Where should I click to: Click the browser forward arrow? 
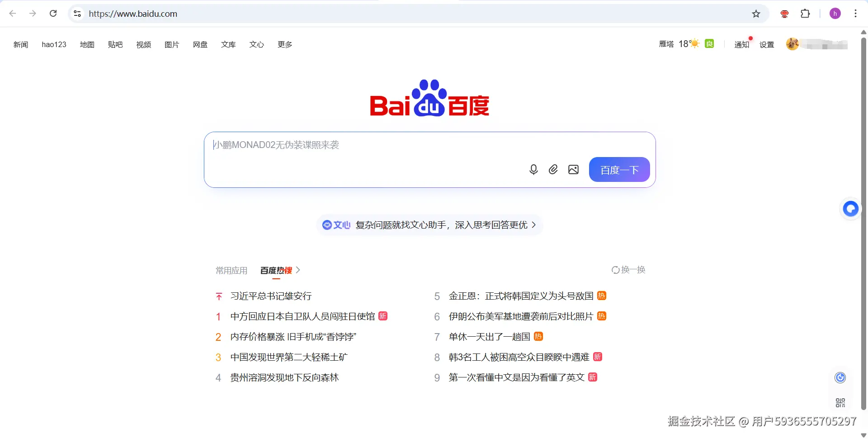coord(33,14)
